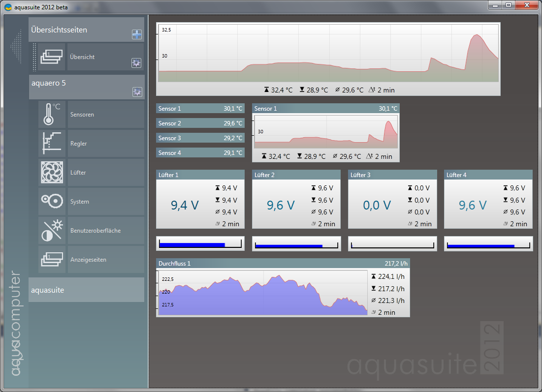Image resolution: width=542 pixels, height=392 pixels.
Task: Open the Regler controller icon
Action: pyautogui.click(x=52, y=144)
